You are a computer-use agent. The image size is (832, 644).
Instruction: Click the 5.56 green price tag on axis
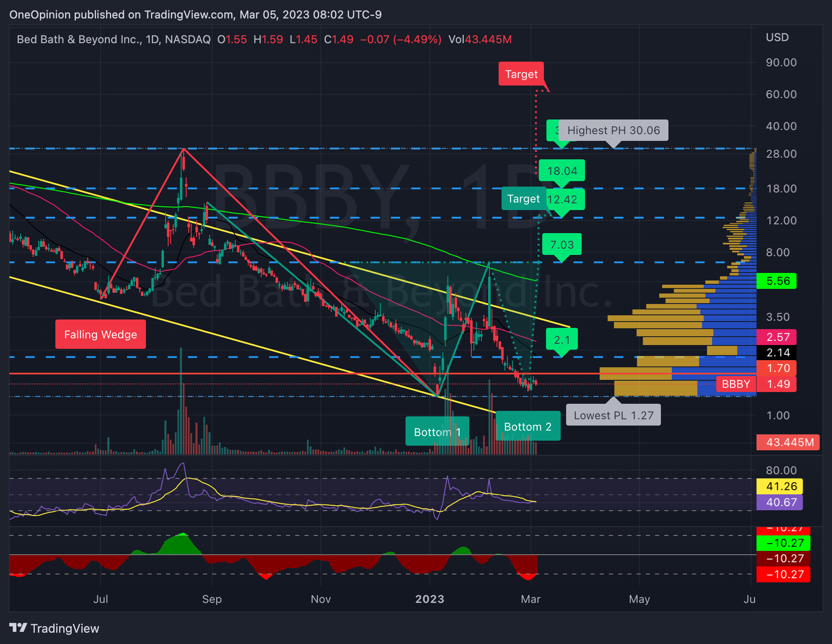(777, 281)
